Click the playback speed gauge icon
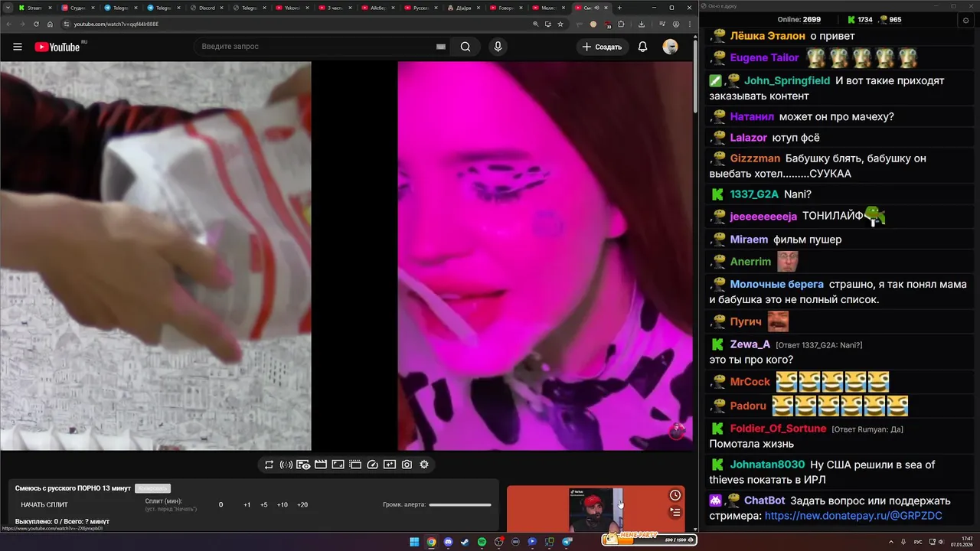980x551 pixels. point(373,465)
